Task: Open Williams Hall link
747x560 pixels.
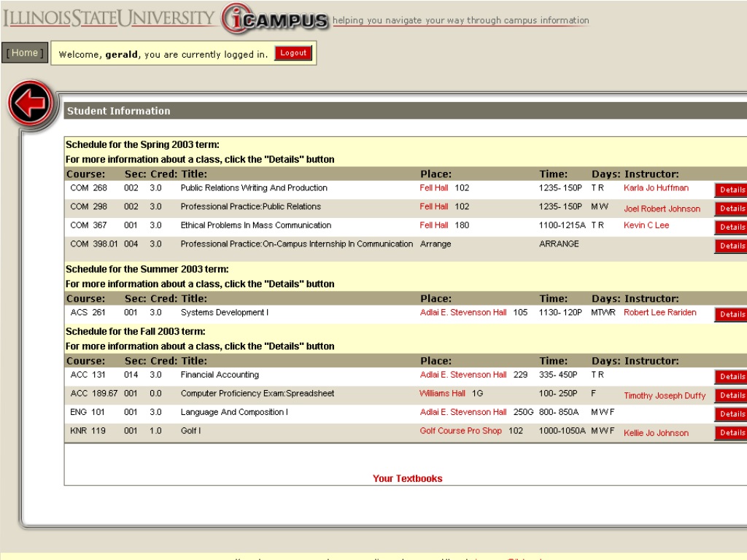Action: tap(442, 393)
